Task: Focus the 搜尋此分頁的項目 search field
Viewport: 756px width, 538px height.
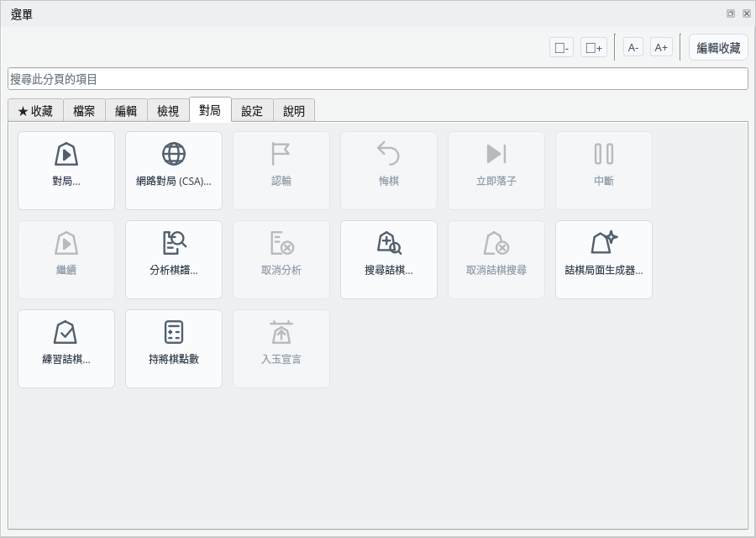Action: [x=378, y=79]
